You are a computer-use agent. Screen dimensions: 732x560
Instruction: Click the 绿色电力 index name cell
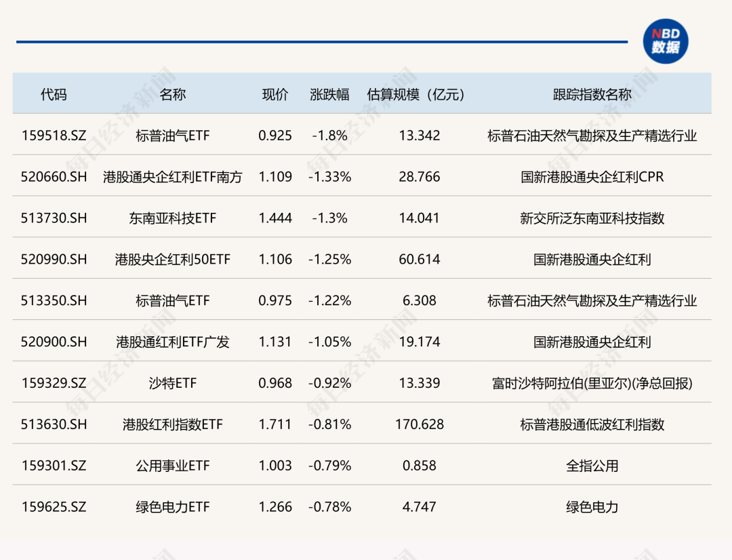point(591,506)
